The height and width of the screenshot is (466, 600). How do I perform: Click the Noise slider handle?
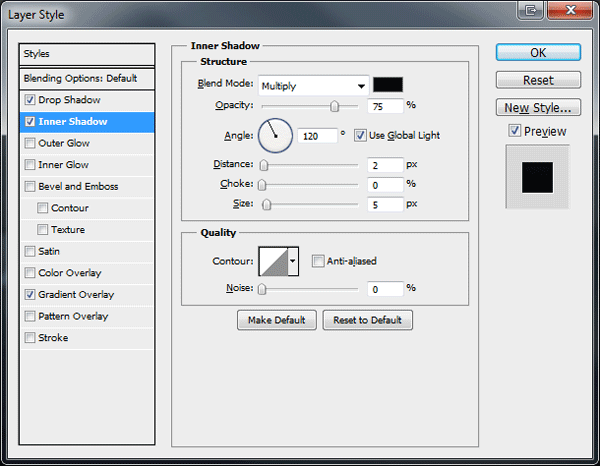point(262,289)
